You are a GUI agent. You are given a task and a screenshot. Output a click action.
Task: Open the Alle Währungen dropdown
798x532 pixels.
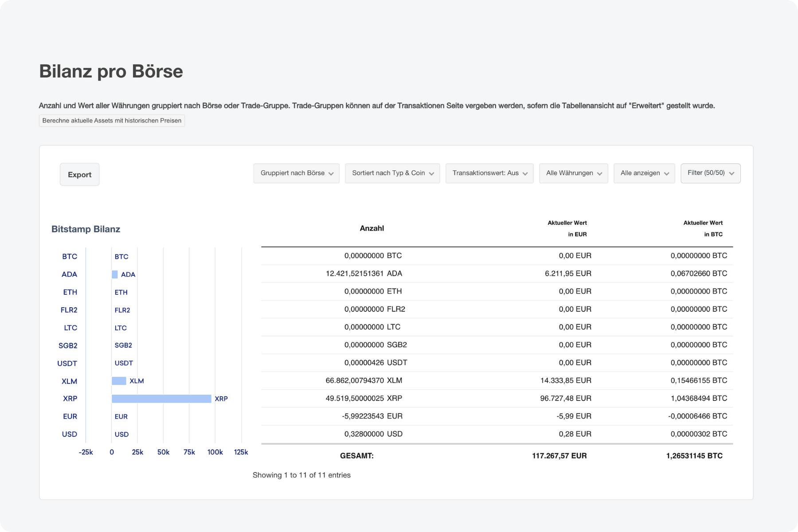coord(574,173)
